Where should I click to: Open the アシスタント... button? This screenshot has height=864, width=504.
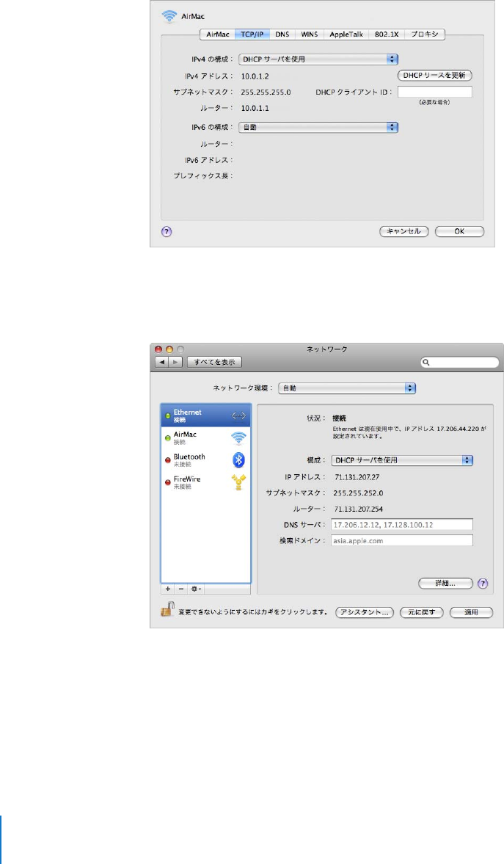point(365,613)
